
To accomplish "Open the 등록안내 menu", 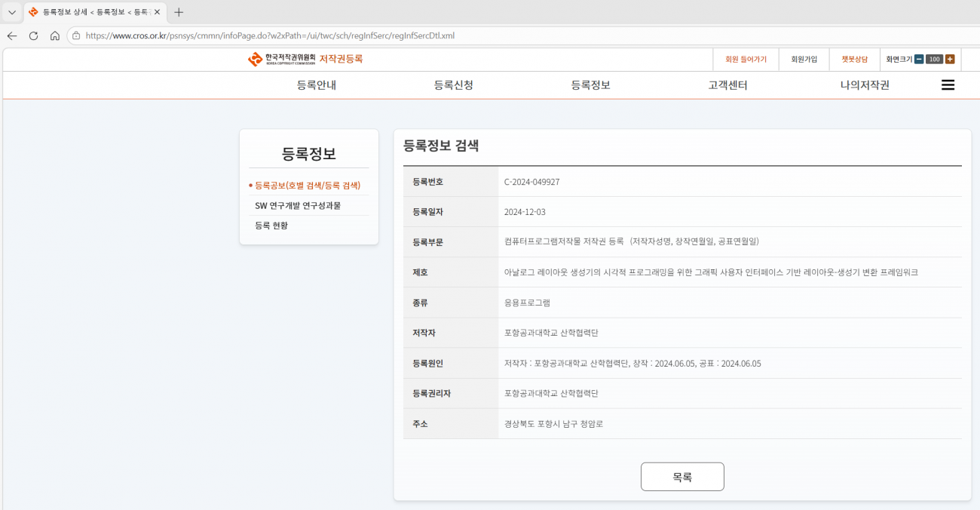I will point(317,85).
